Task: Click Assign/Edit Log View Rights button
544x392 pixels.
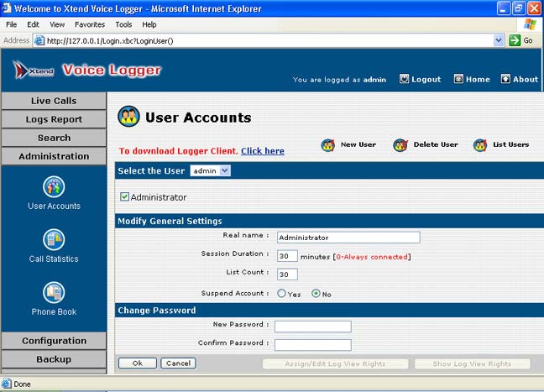Action: pos(335,364)
